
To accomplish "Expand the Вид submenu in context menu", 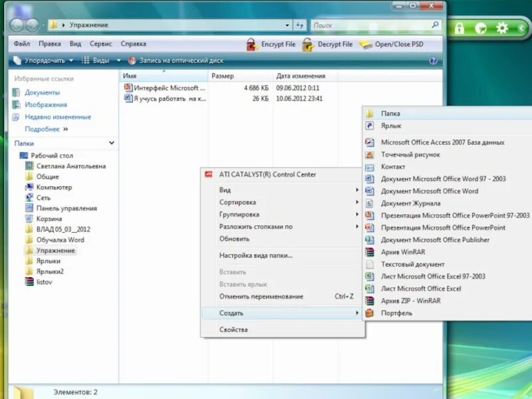I will (x=357, y=190).
